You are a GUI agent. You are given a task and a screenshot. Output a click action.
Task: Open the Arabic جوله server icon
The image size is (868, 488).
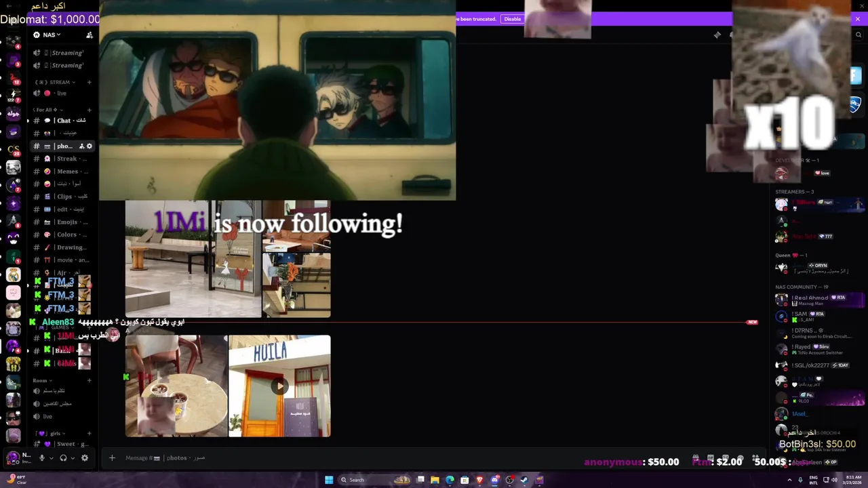[13, 113]
